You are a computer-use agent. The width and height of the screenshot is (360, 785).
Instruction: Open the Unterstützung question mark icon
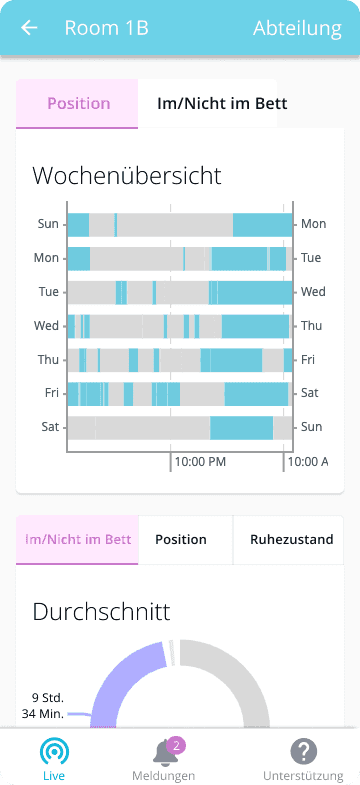click(x=304, y=752)
